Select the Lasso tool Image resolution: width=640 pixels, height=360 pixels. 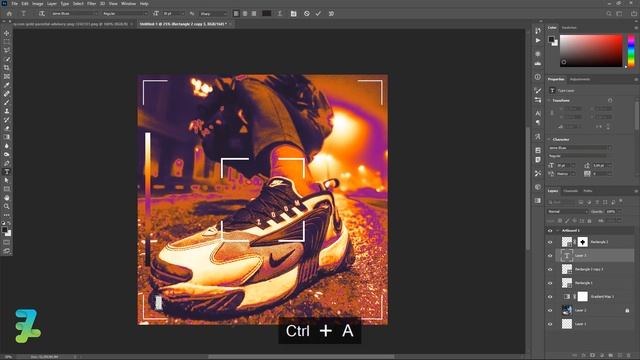7,50
